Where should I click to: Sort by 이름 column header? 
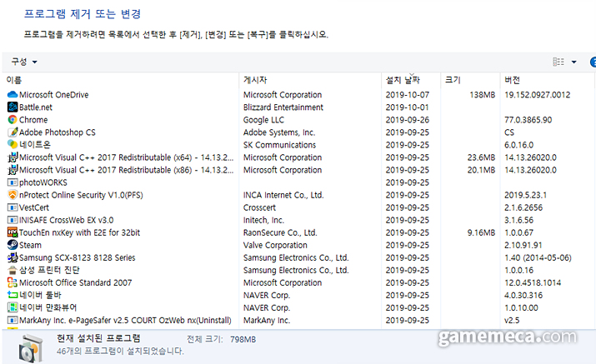click(x=15, y=80)
